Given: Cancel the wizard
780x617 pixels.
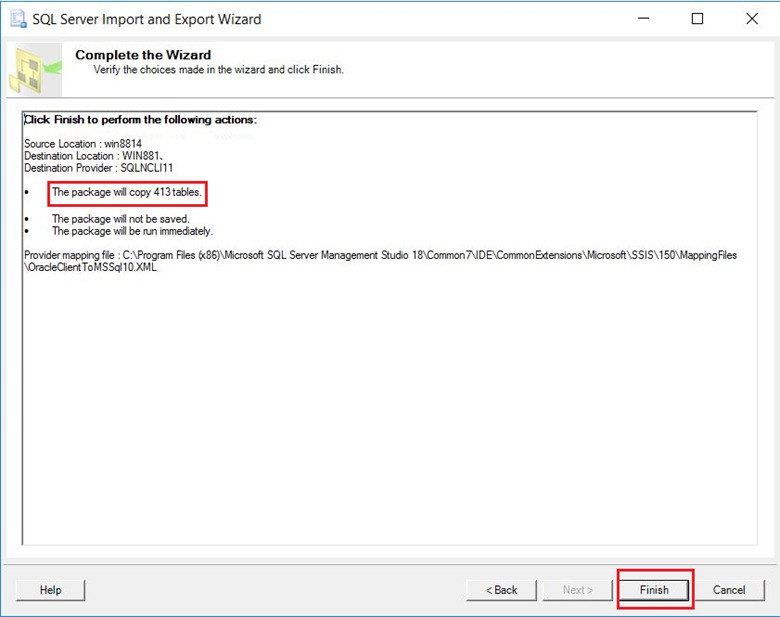Looking at the screenshot, I should point(729,590).
